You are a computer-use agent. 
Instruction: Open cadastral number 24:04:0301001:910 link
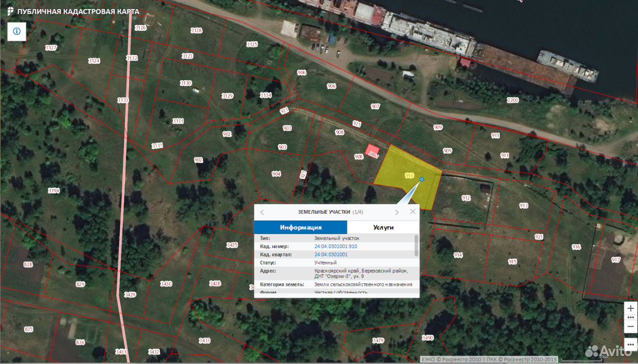pos(335,246)
